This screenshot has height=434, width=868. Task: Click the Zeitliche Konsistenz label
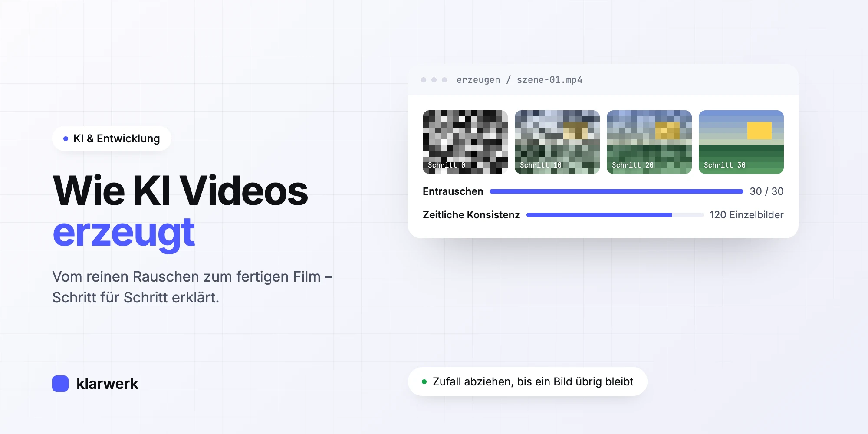(471, 215)
